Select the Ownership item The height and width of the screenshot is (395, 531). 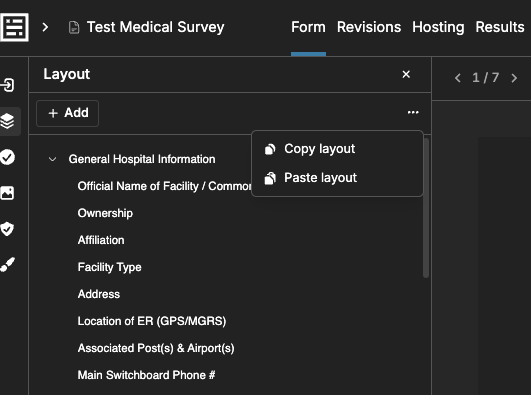coord(105,213)
